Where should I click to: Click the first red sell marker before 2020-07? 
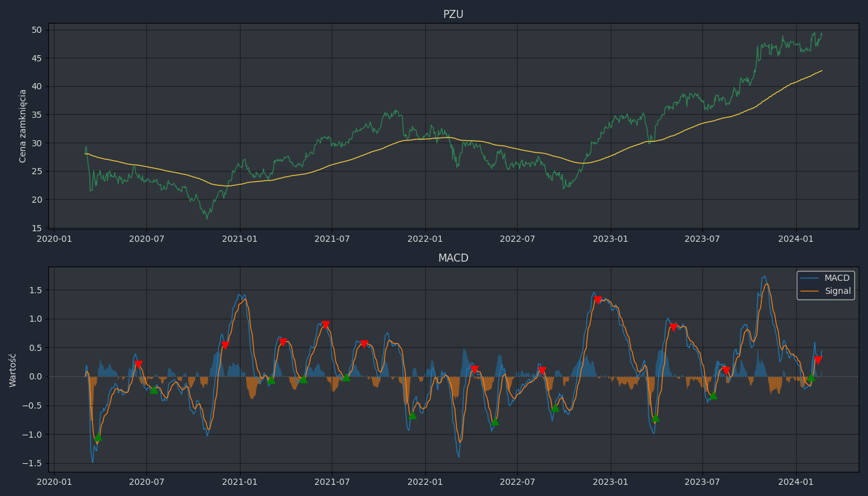[138, 365]
